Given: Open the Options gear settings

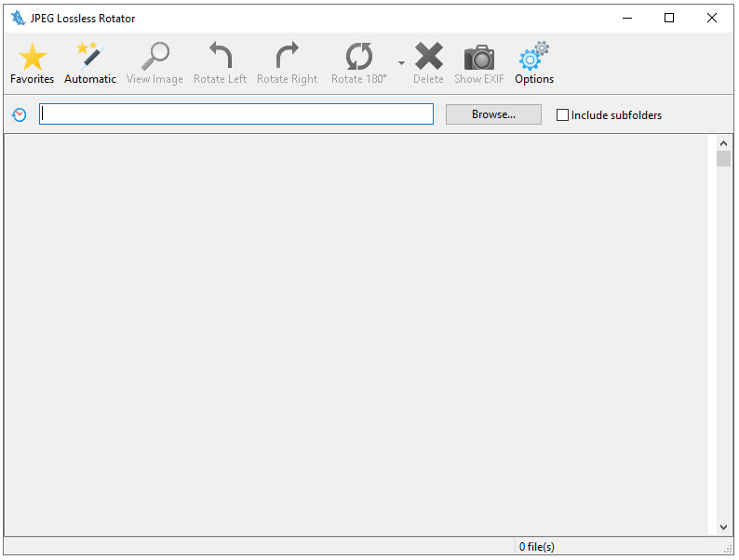Looking at the screenshot, I should (x=534, y=63).
